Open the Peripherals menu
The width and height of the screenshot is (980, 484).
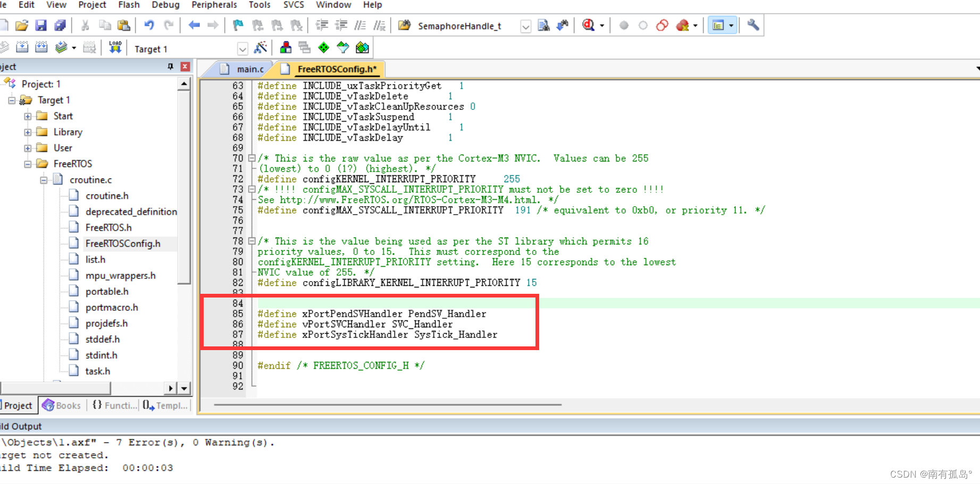pyautogui.click(x=214, y=5)
